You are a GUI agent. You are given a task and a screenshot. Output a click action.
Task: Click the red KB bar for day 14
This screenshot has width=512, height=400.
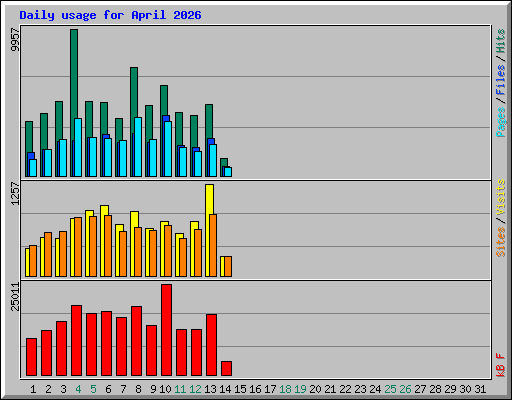226,368
